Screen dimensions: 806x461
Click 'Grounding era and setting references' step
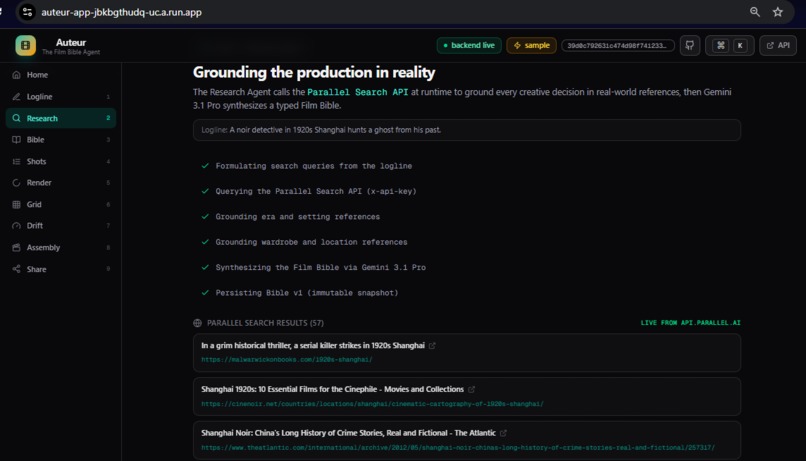pos(298,217)
